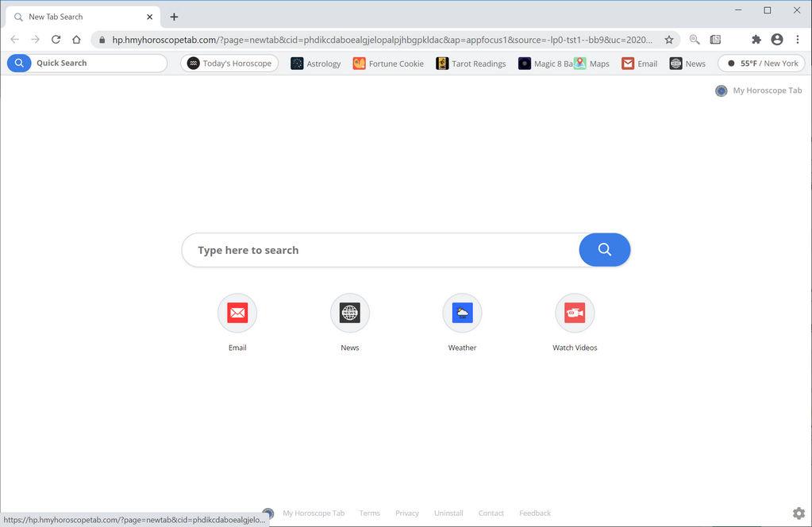Open the Uninstall link in the footer
The height and width of the screenshot is (527, 812).
(448, 513)
